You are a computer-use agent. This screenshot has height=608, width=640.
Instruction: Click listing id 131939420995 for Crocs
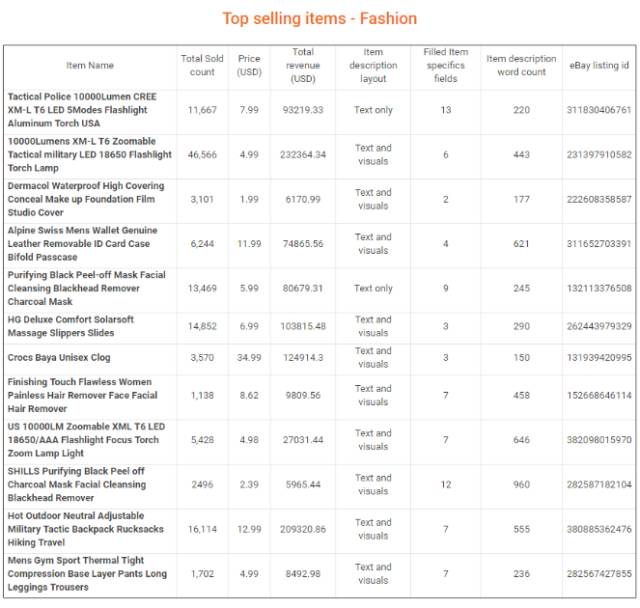[x=599, y=357]
